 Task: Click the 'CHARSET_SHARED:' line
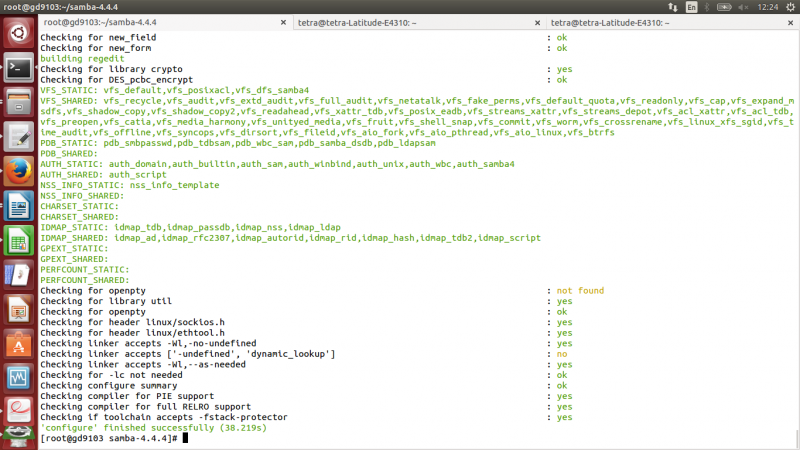tap(80, 217)
